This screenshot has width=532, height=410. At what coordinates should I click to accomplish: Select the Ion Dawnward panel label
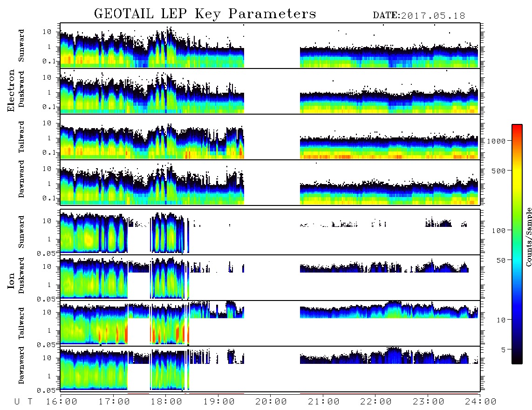(x=21, y=365)
